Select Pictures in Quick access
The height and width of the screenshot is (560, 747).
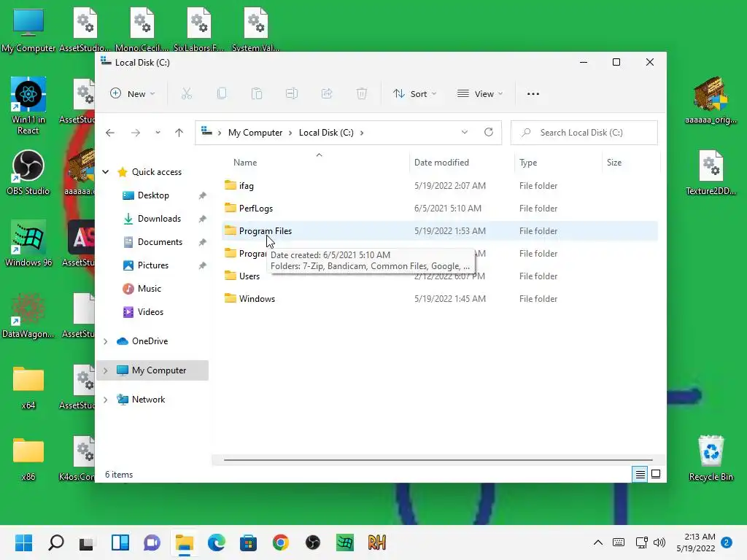click(x=153, y=265)
